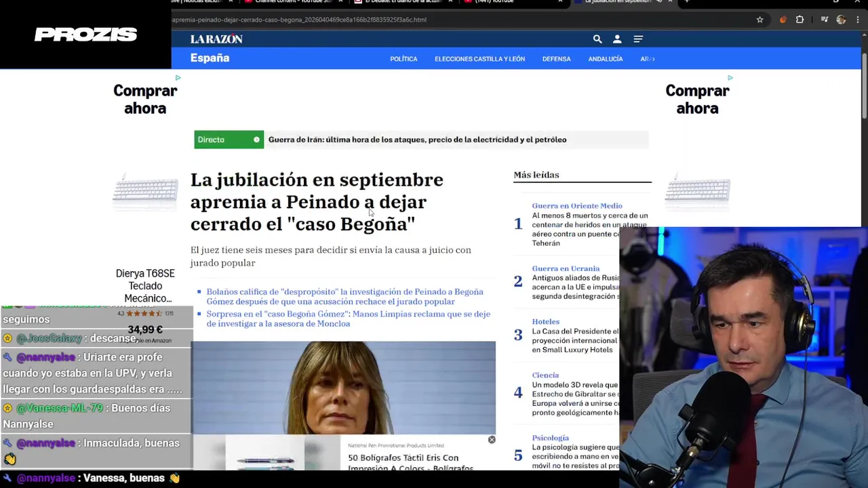Screen dimensions: 868x488
Task: Open browser extensions puzzle icon
Action: coord(800,20)
